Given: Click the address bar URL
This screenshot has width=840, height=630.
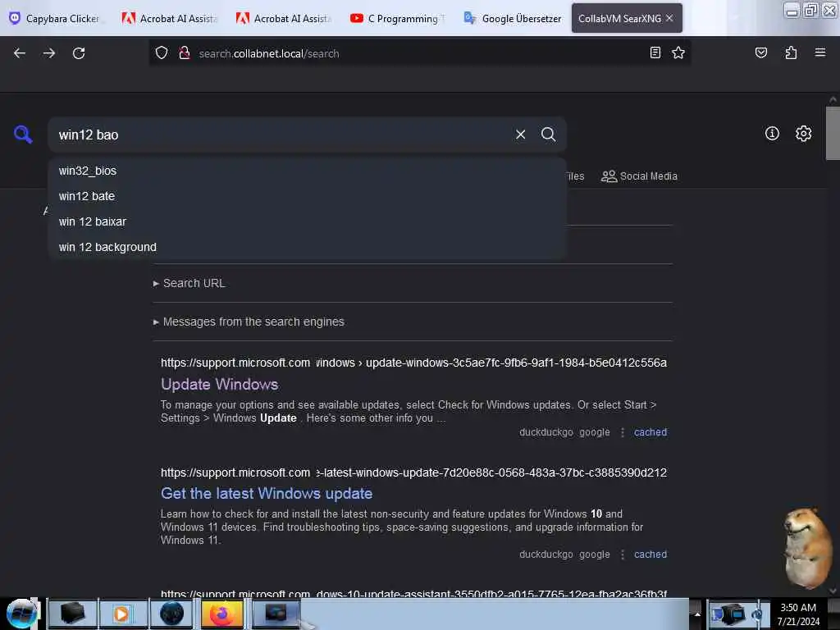Looking at the screenshot, I should click(x=269, y=53).
